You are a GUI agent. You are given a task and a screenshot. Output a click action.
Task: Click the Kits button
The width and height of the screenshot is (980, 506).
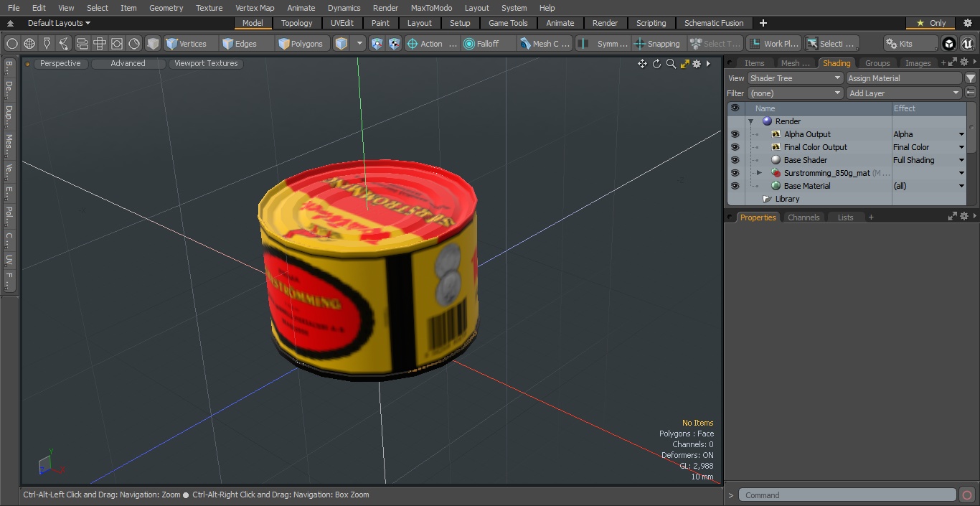[910, 44]
